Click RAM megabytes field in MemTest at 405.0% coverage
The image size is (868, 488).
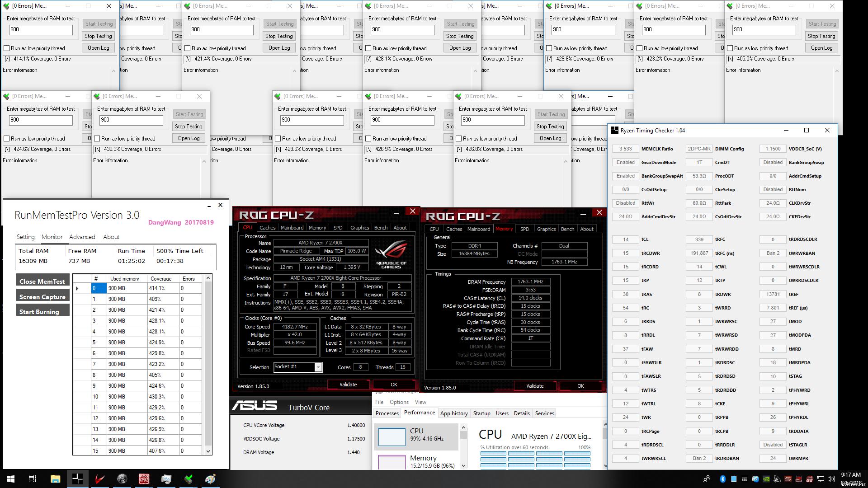coord(764,30)
